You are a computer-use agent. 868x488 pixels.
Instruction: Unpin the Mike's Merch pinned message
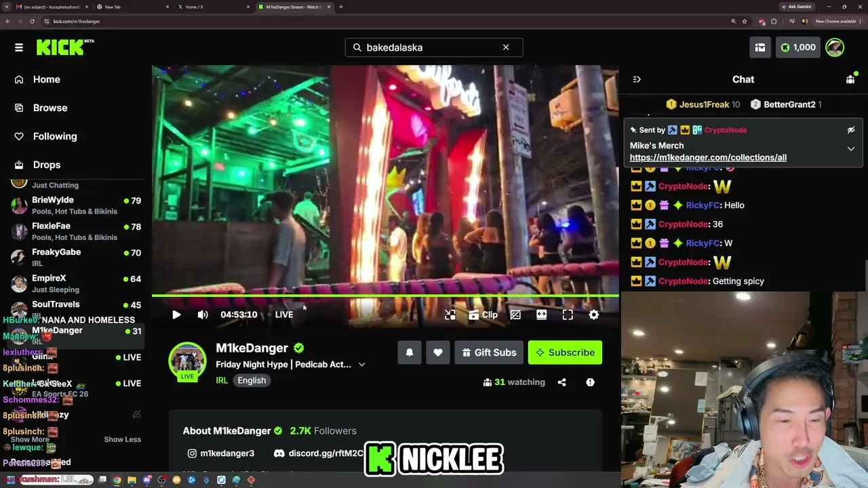[x=851, y=129]
